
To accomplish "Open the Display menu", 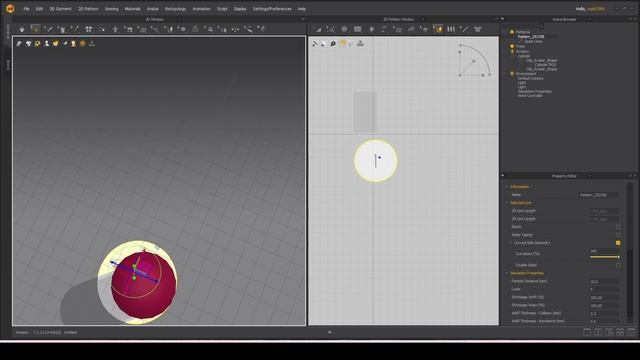I will pos(240,9).
